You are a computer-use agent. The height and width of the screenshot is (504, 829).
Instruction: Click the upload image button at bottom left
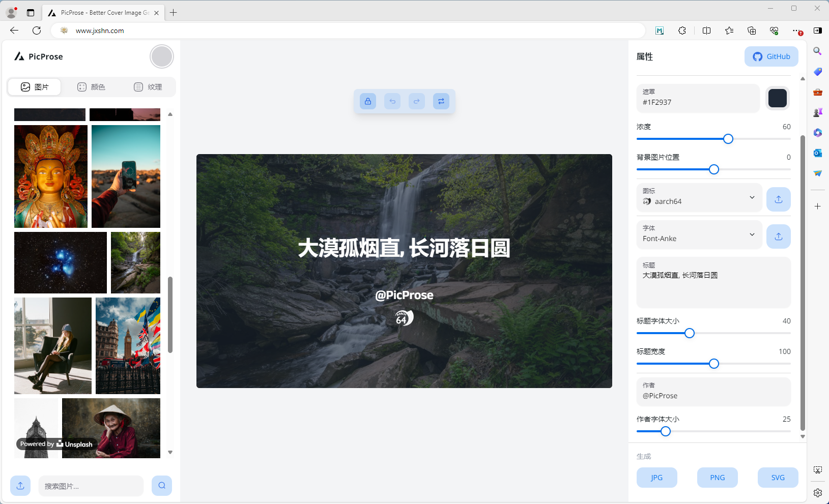(x=20, y=486)
